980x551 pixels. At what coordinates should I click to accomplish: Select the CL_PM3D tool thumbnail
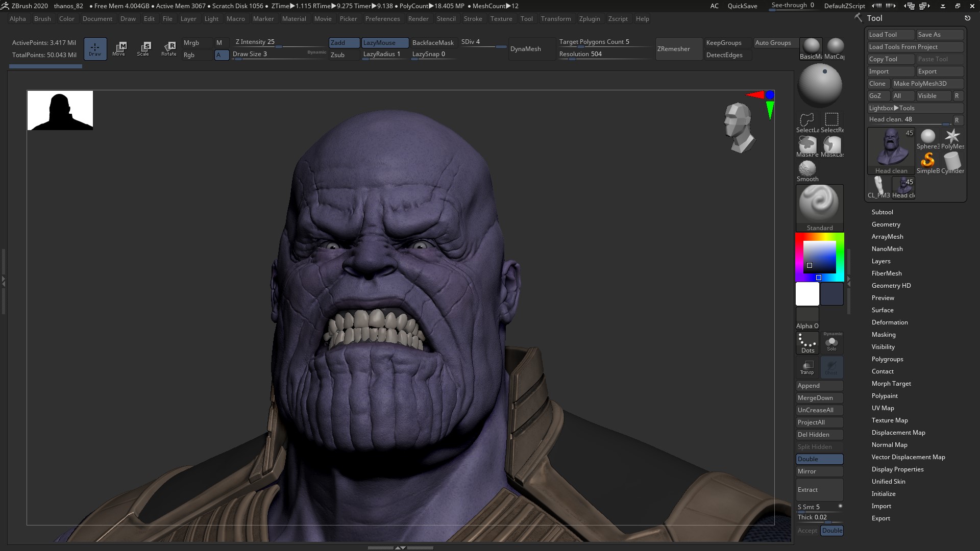pos(879,188)
